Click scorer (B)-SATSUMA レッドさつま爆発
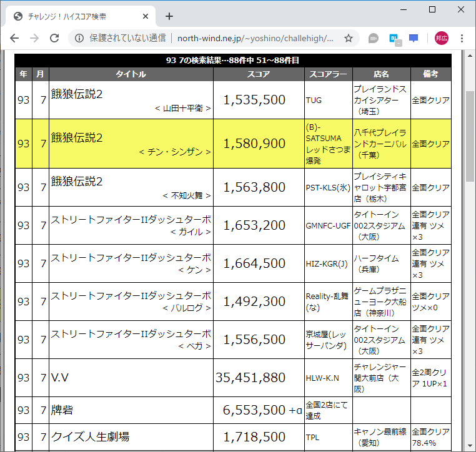 coord(328,144)
